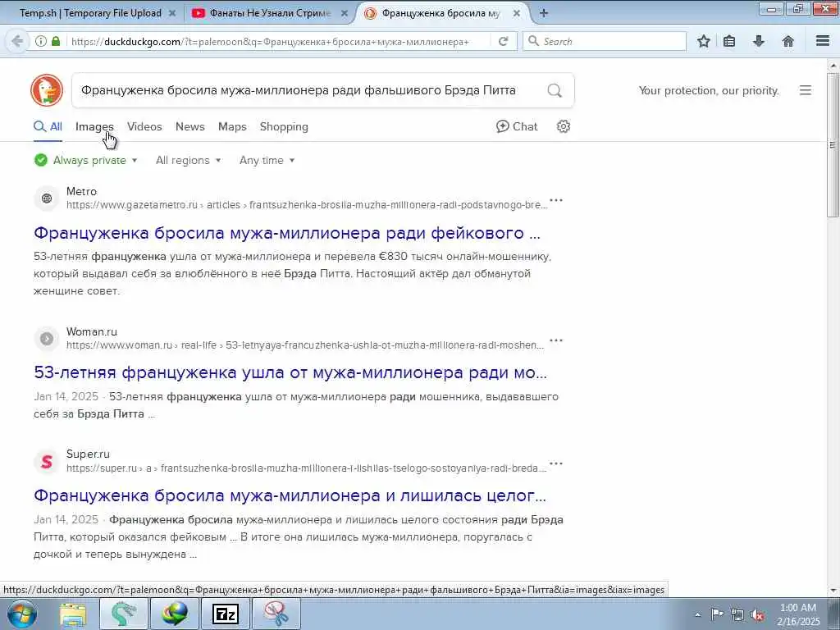The width and height of the screenshot is (840, 630).
Task: Open Action Center flag tray icon
Action: [x=717, y=614]
